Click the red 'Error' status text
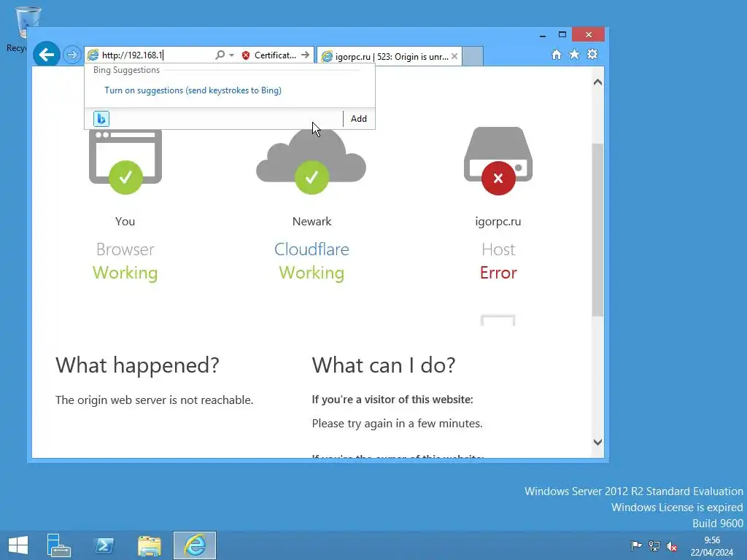747x560 pixels. click(498, 273)
